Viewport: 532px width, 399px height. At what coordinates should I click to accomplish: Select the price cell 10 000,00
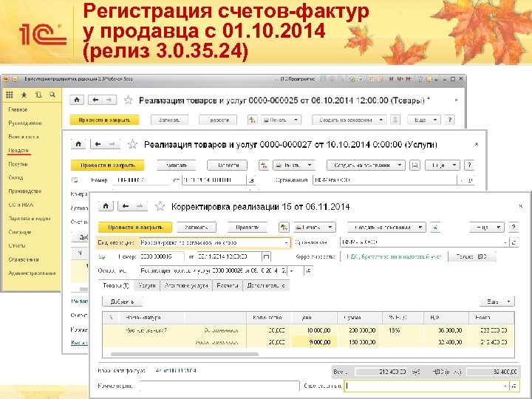click(315, 330)
